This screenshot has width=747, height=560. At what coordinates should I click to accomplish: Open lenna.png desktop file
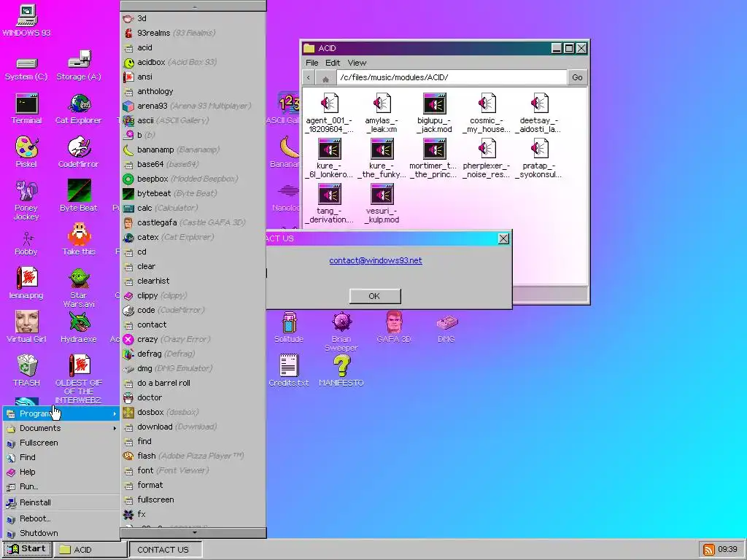click(x=26, y=283)
